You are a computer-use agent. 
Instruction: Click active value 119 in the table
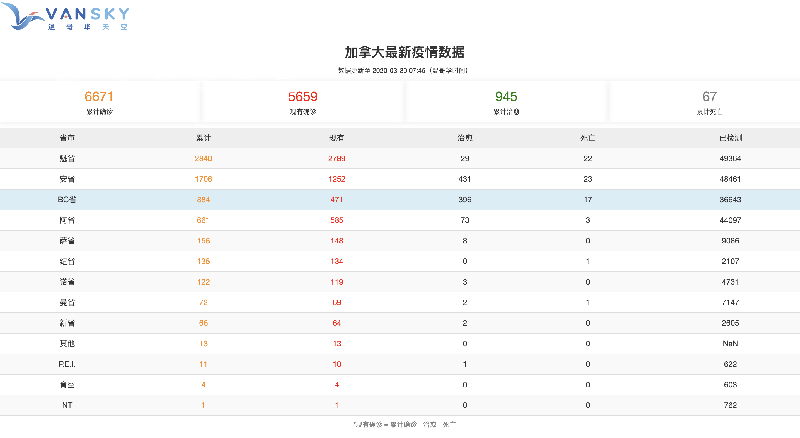click(x=337, y=282)
